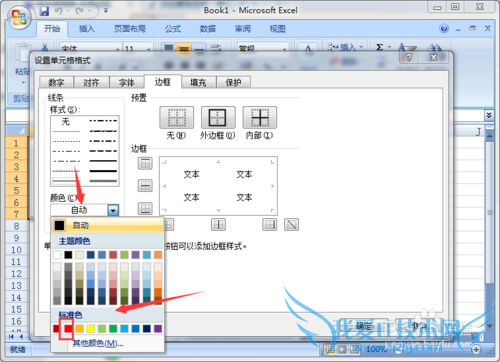Switch to the 字体 tab
Viewport: 500px width, 362px height.
[127, 82]
